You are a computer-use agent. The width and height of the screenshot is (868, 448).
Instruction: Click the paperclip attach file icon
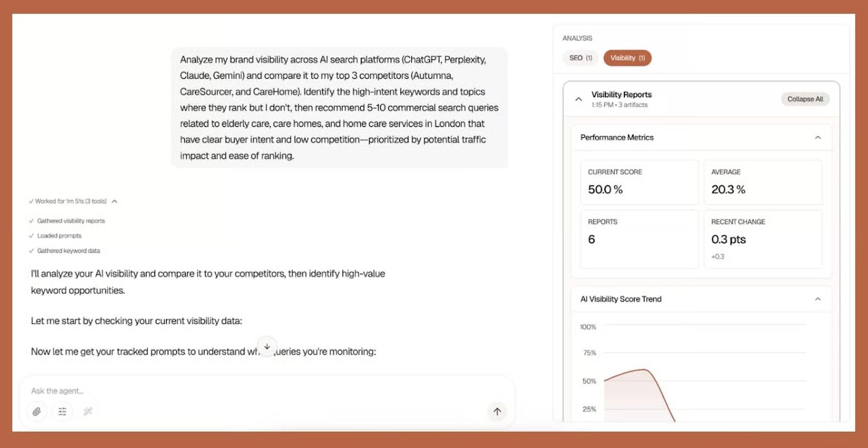36,412
